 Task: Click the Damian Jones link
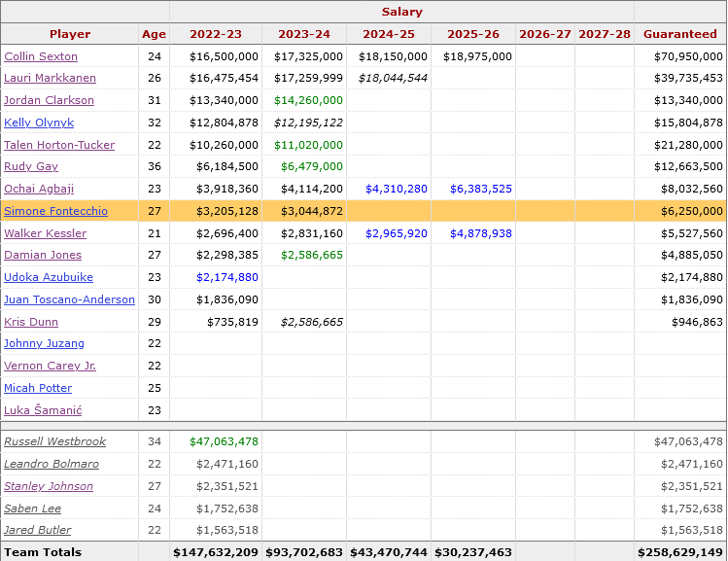(x=43, y=255)
